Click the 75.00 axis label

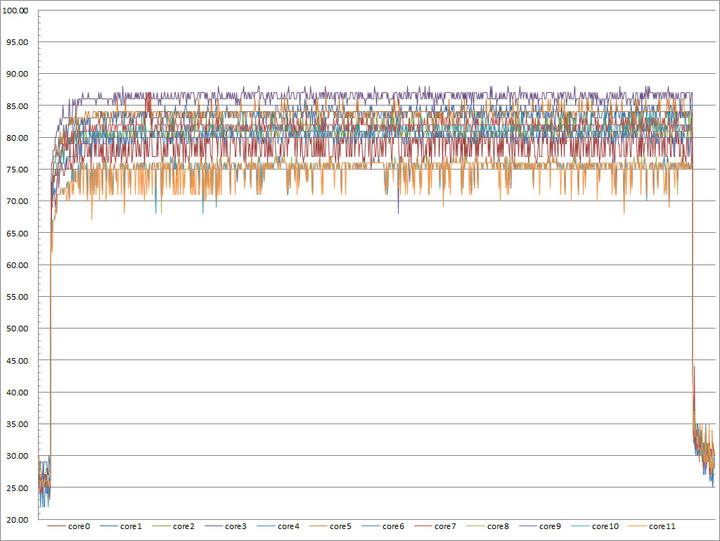click(17, 169)
